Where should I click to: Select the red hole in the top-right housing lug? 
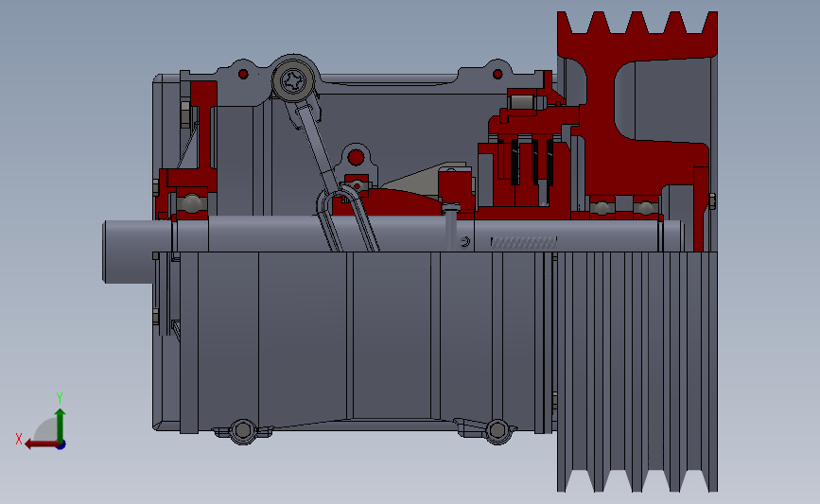(x=497, y=75)
